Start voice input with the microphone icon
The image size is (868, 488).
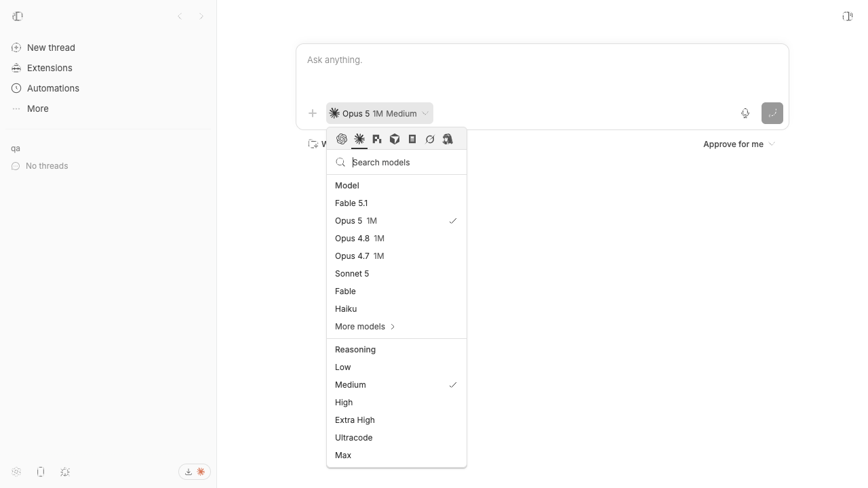click(745, 113)
